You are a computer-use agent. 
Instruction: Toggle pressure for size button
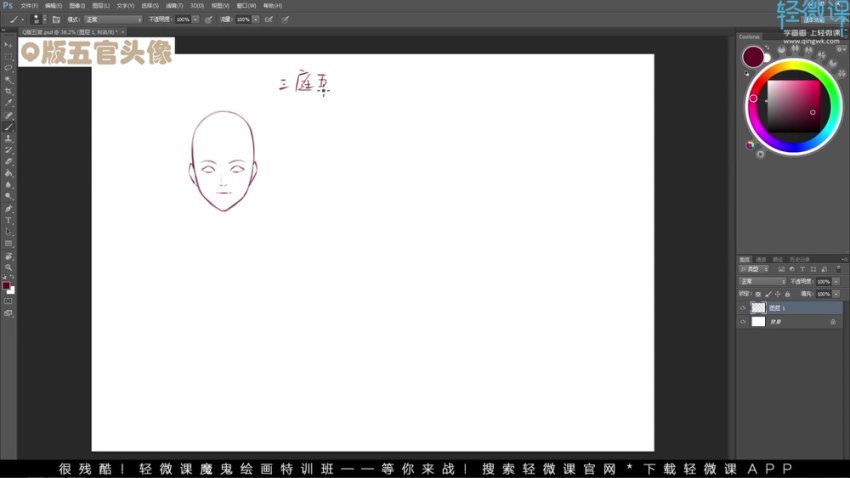pos(285,20)
